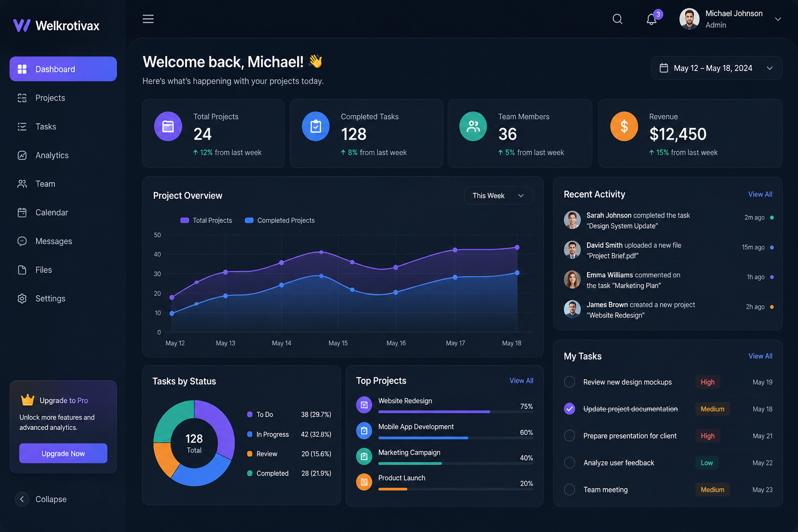
Task: Click the crown icon in Upgrade to Pro card
Action: pos(28,400)
